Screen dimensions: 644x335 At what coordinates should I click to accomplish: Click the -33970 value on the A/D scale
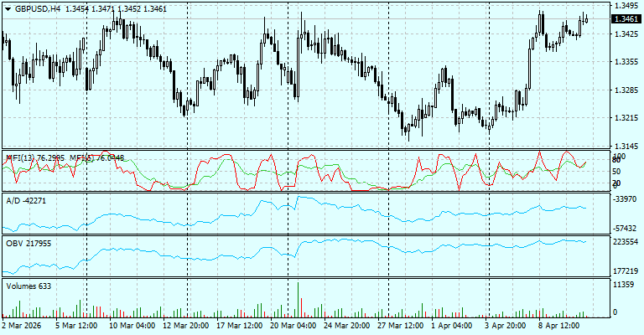tap(626, 199)
